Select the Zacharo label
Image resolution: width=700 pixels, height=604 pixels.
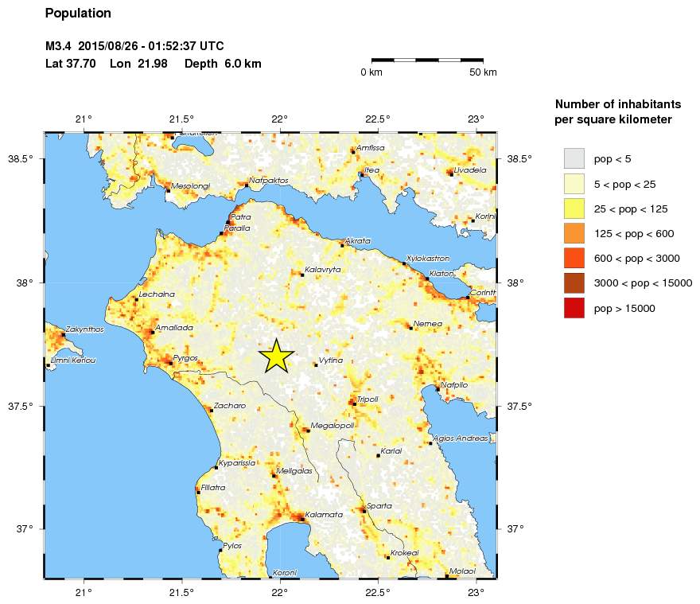click(229, 406)
